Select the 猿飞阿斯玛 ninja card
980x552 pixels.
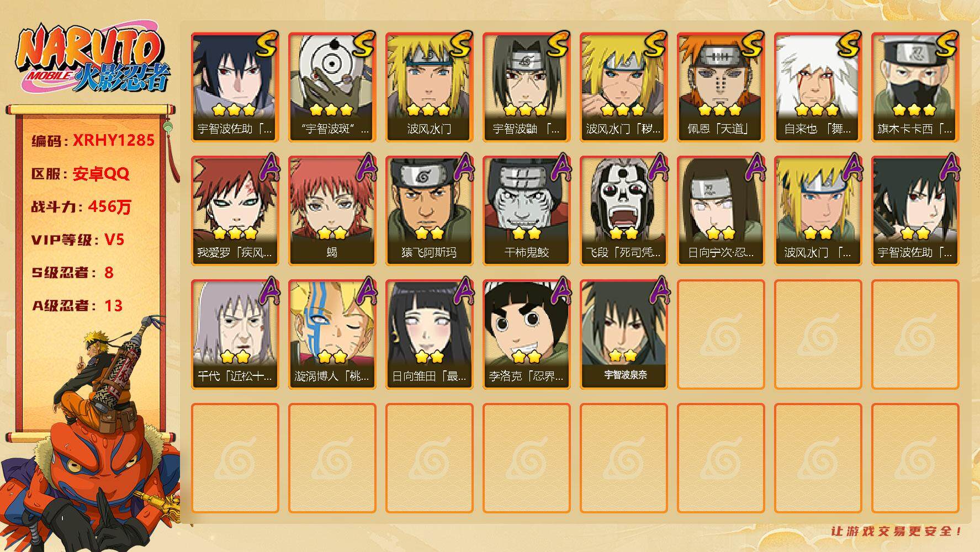[x=429, y=211]
